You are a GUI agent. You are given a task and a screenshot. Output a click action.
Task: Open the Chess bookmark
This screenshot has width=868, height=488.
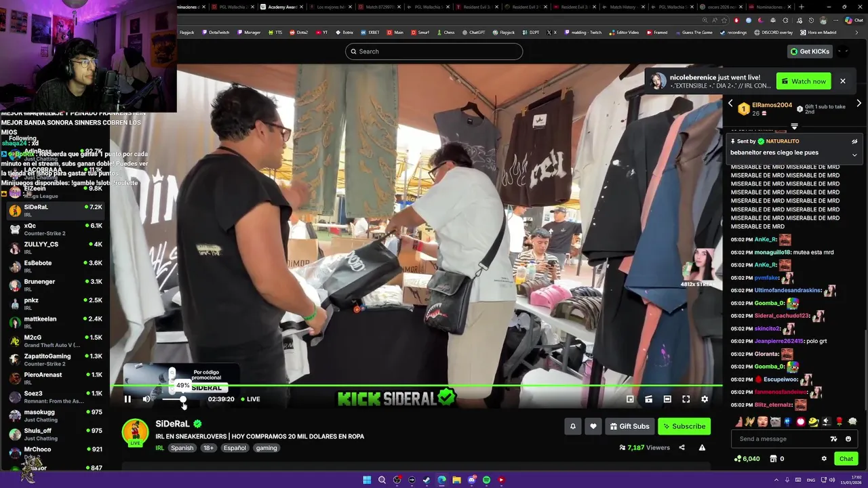click(x=446, y=33)
